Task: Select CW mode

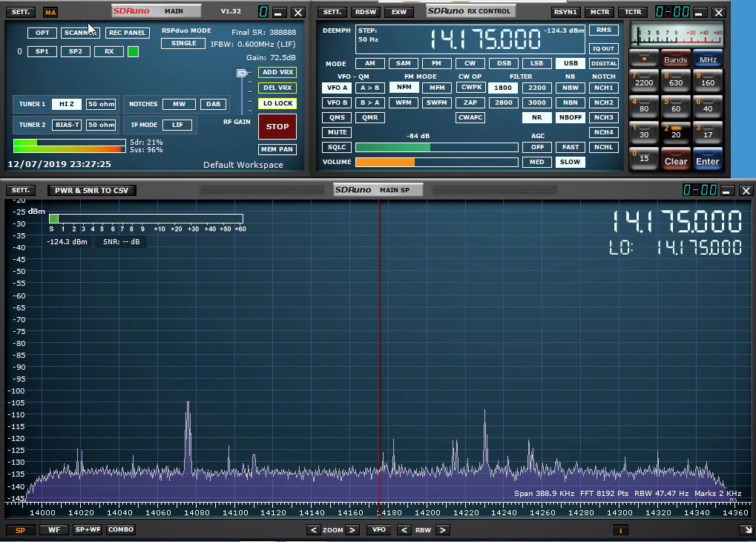Action: (x=470, y=63)
